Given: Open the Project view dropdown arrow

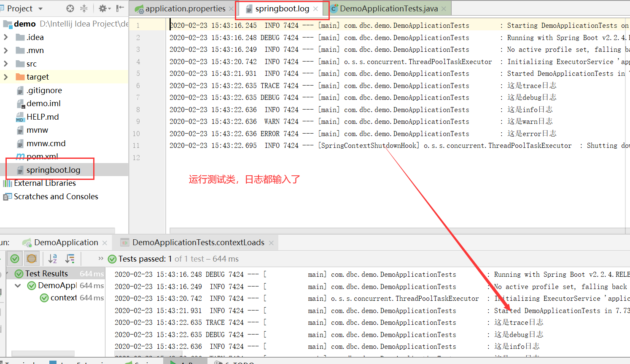Looking at the screenshot, I should click(40, 9).
